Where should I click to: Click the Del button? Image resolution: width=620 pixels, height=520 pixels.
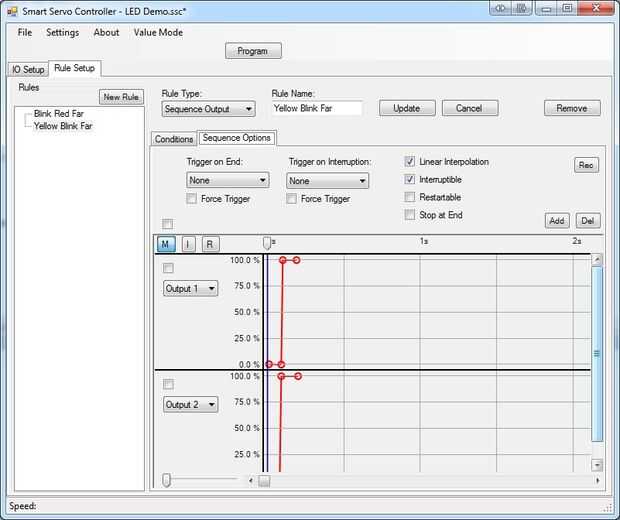pyautogui.click(x=588, y=221)
